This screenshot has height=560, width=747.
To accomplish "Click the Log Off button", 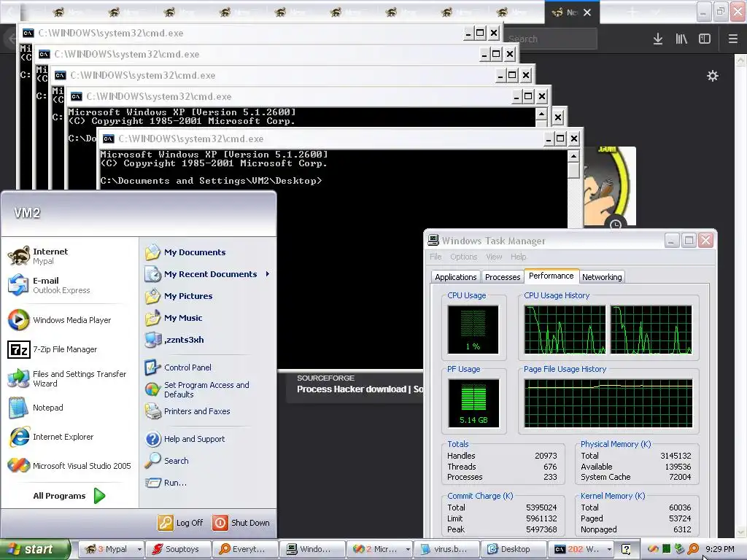I will pyautogui.click(x=181, y=523).
